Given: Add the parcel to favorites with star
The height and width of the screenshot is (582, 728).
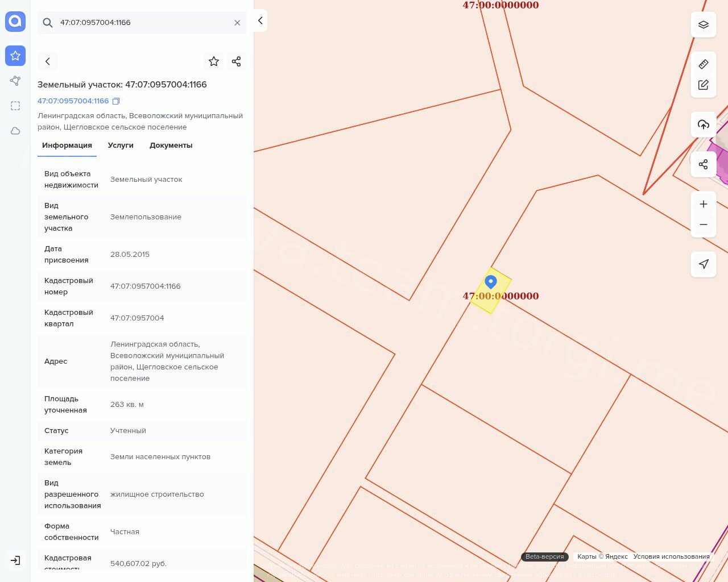Looking at the screenshot, I should click(214, 61).
